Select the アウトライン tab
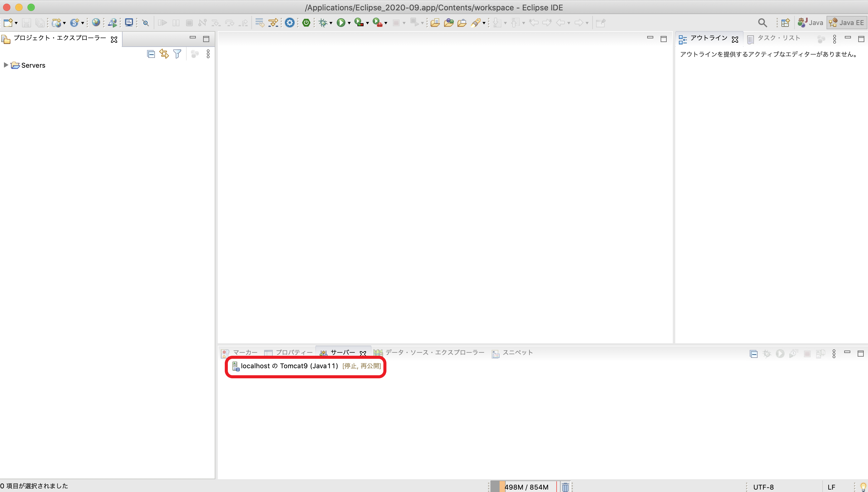Viewport: 868px width, 492px height. 709,38
